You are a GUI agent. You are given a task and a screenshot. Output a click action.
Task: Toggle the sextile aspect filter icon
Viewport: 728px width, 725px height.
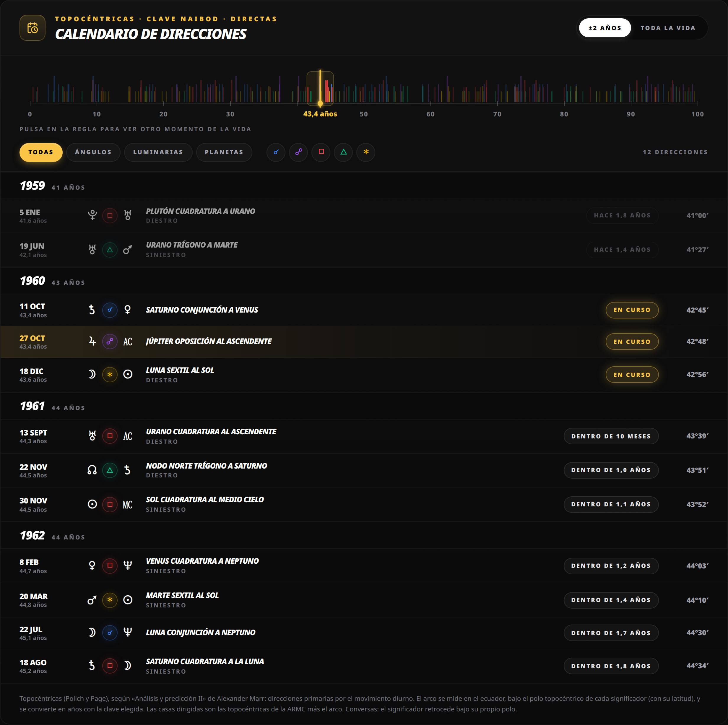tap(366, 152)
